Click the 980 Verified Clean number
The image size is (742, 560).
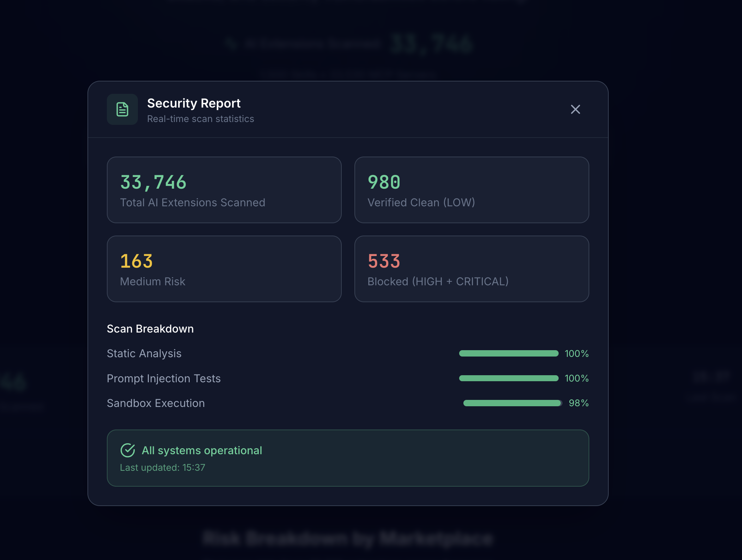pos(384,182)
